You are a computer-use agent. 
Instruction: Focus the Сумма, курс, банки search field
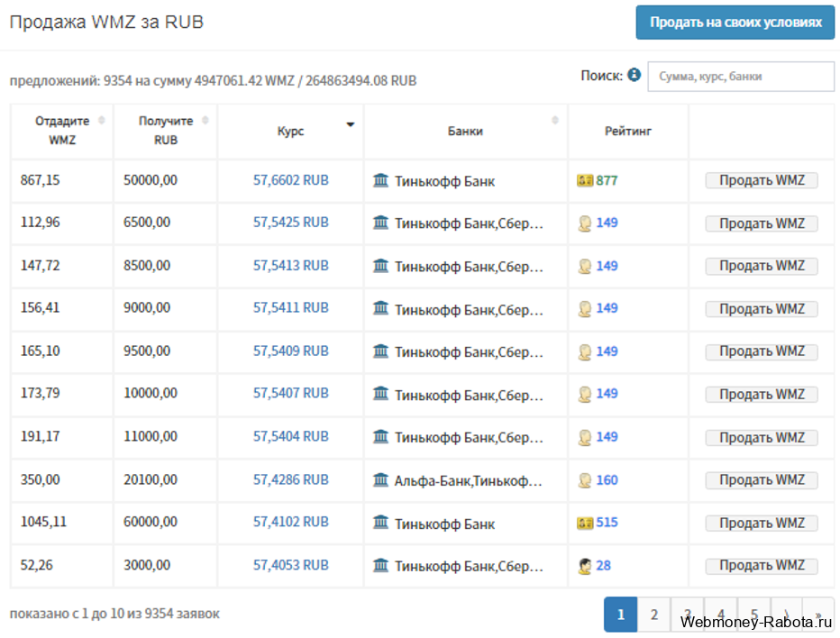740,76
